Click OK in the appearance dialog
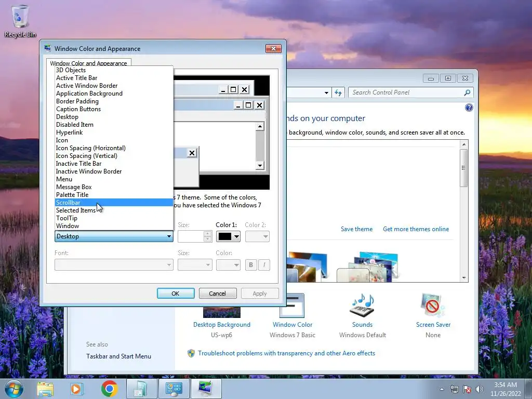The height and width of the screenshot is (399, 532). pyautogui.click(x=176, y=294)
